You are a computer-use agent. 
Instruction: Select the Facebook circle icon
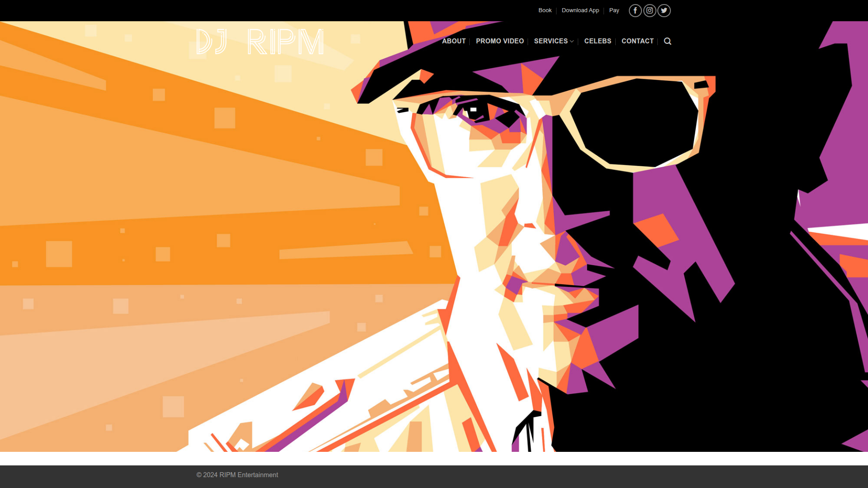pos(635,10)
